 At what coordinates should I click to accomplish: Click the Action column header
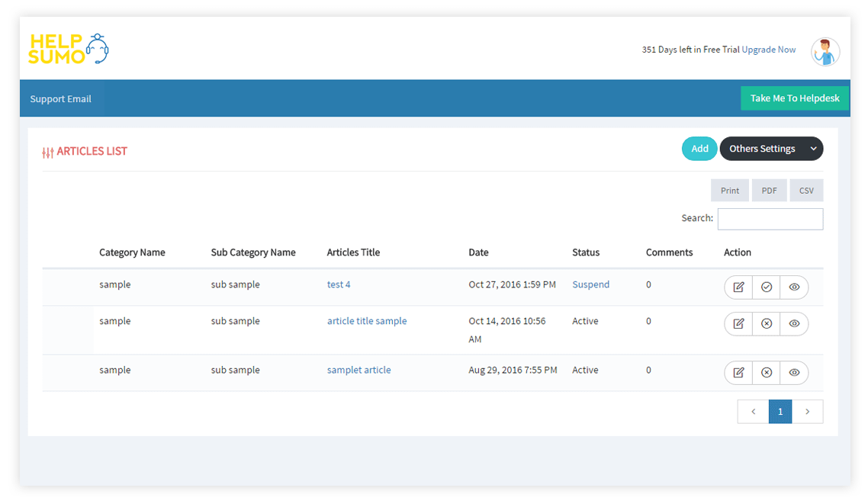point(738,252)
